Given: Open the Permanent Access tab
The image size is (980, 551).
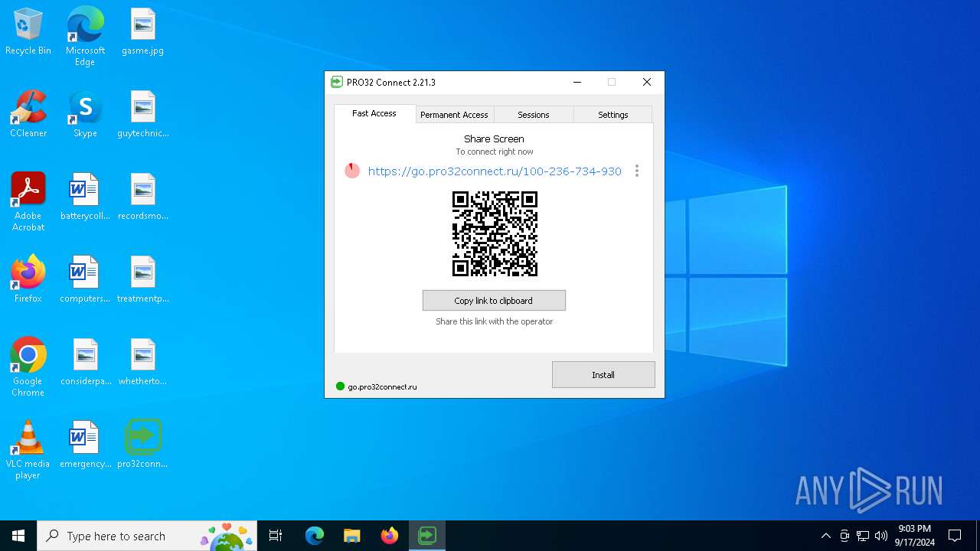Looking at the screenshot, I should 454,115.
